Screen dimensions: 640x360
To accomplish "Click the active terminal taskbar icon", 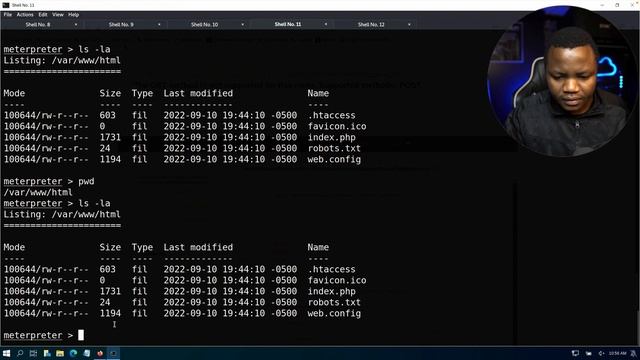I will (113, 353).
